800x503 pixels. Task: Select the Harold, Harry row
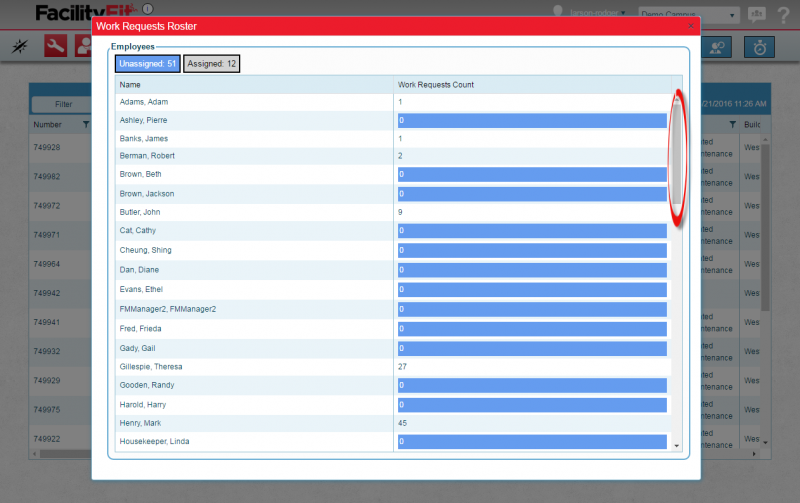[x=393, y=405]
